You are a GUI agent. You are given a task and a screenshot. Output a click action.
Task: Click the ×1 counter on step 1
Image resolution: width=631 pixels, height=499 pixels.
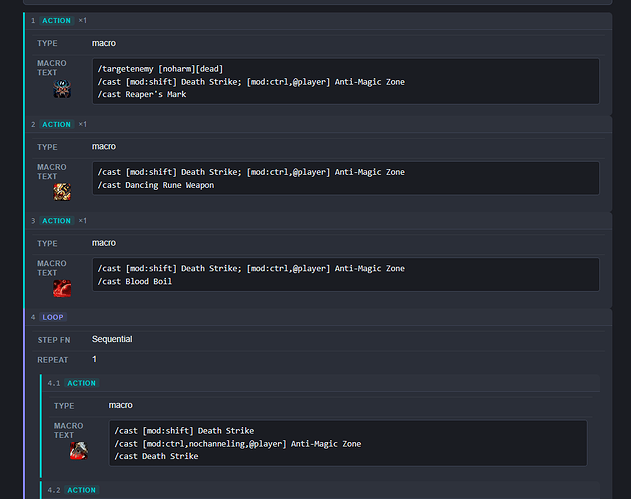click(82, 21)
